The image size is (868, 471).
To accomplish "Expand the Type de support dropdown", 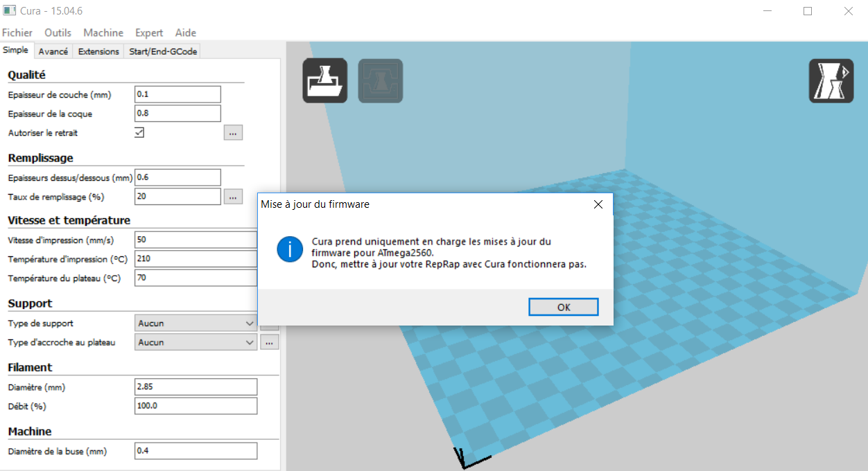I will click(x=196, y=323).
